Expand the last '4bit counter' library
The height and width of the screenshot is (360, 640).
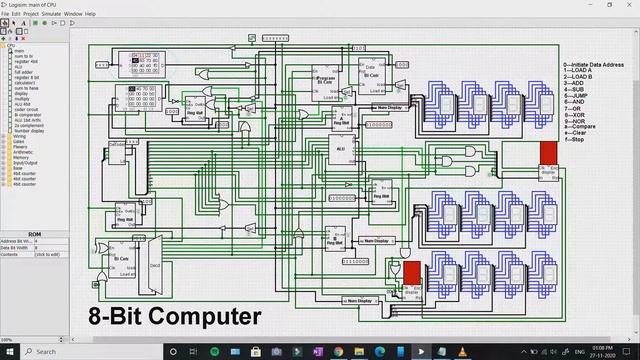(3, 184)
